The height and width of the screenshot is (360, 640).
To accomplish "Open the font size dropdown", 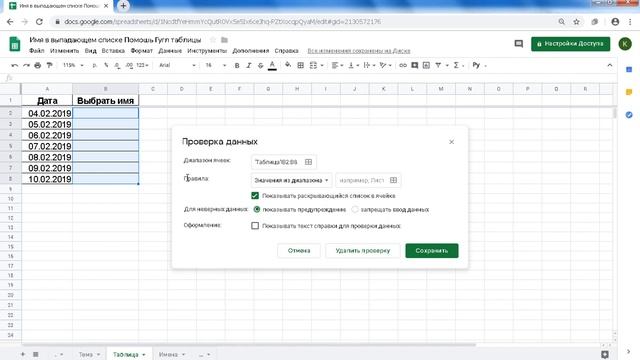I will pyautogui.click(x=216, y=65).
